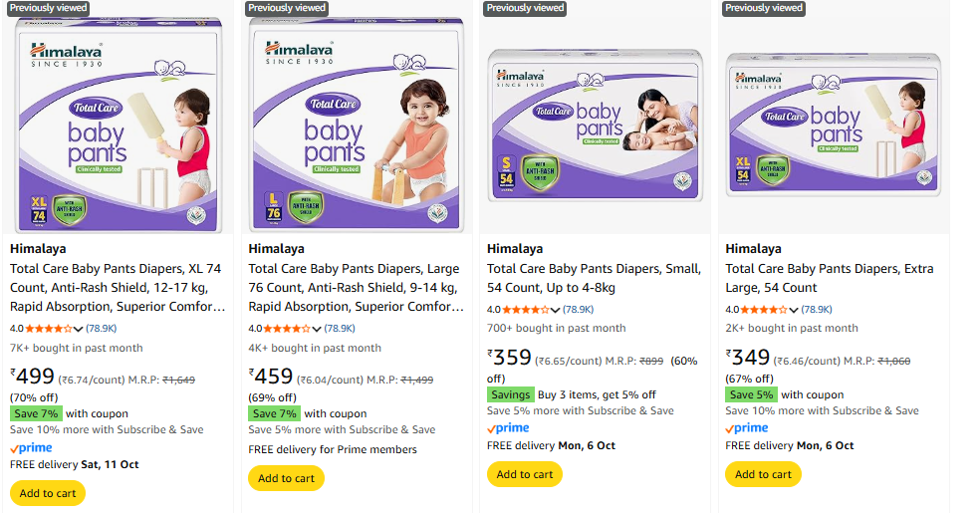Screen dimensions: 980x513
Task: Open rating dropdown chevron for XL 74 Count diapers
Action: click(x=79, y=329)
